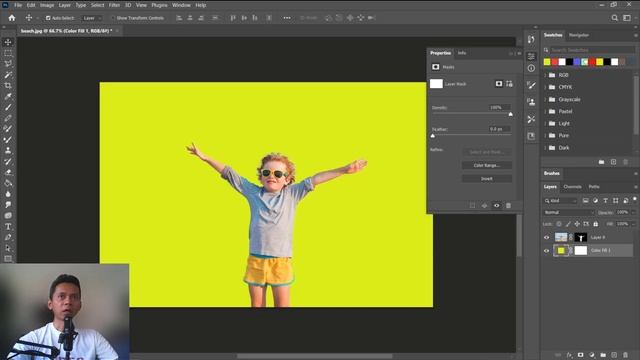
Task: Open the Window menu
Action: click(x=181, y=5)
